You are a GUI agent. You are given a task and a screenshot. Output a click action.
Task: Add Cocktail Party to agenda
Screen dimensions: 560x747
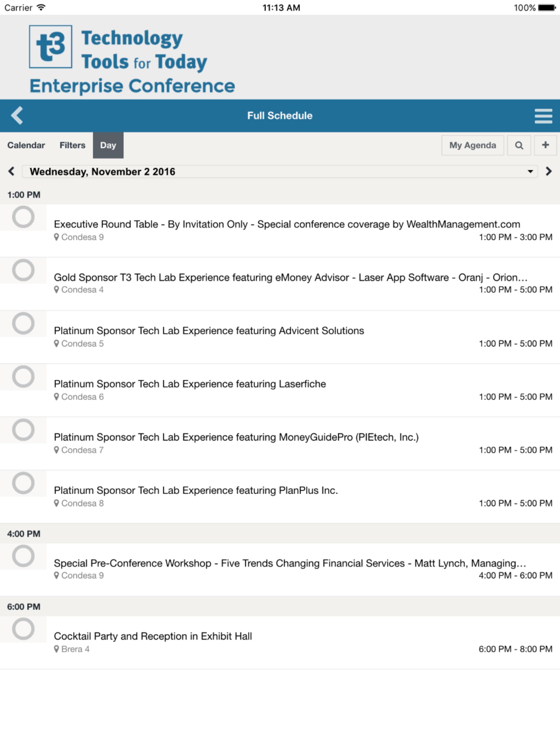click(x=23, y=629)
